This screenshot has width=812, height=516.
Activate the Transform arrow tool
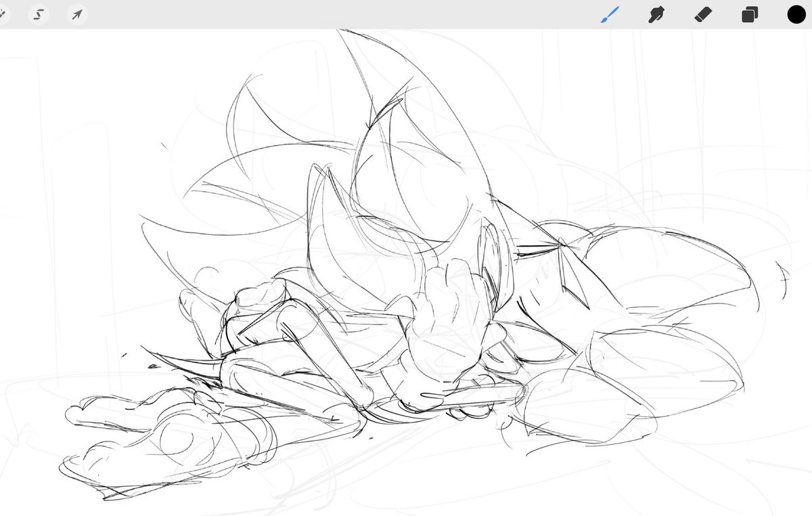[x=78, y=14]
